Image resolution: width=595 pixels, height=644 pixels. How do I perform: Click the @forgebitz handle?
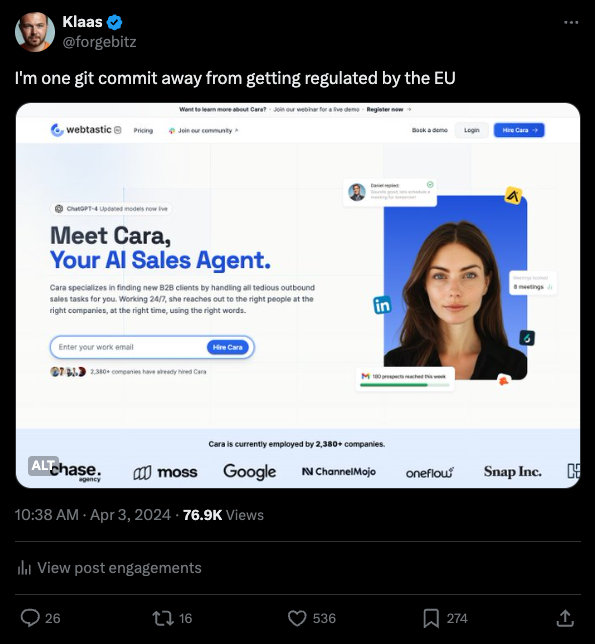coord(99,41)
